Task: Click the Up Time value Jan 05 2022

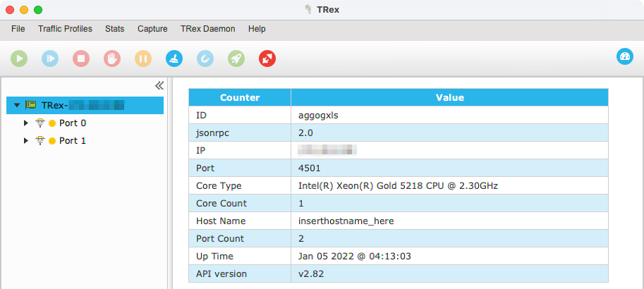Action: (x=354, y=257)
